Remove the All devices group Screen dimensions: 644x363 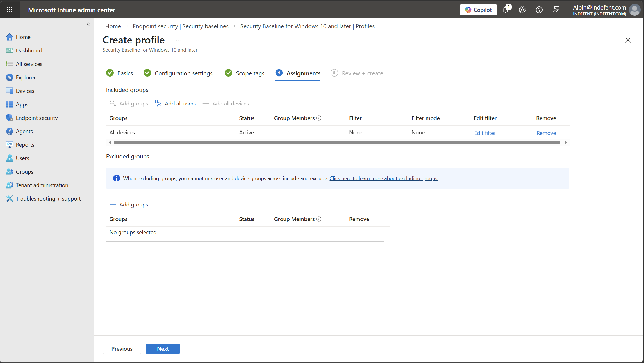click(546, 133)
